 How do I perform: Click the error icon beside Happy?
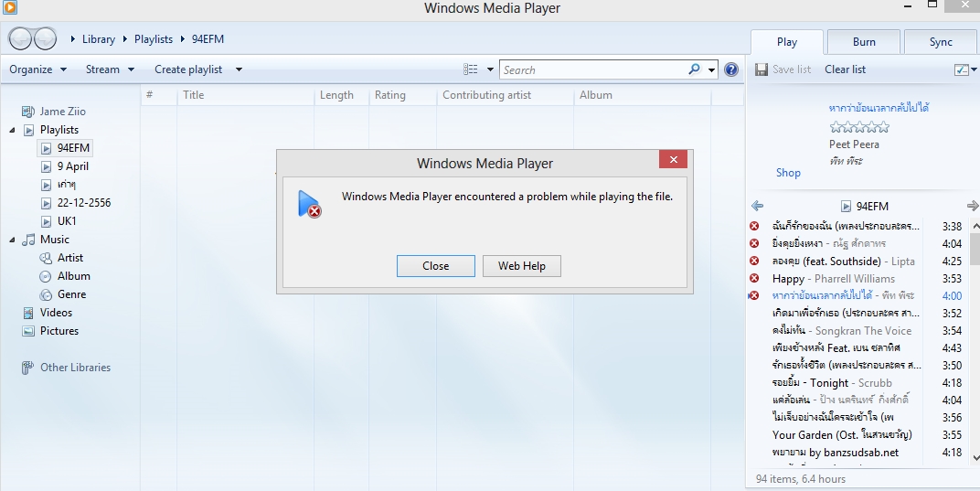754,278
